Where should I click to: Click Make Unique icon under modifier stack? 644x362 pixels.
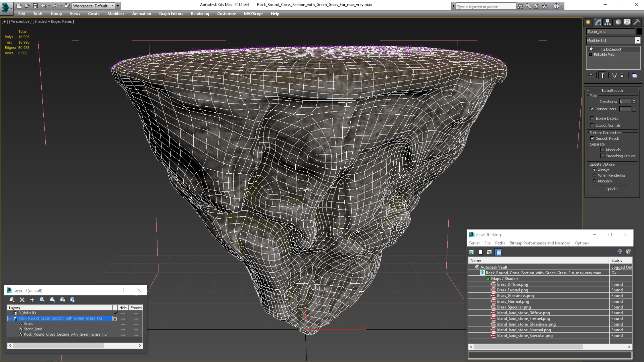614,75
